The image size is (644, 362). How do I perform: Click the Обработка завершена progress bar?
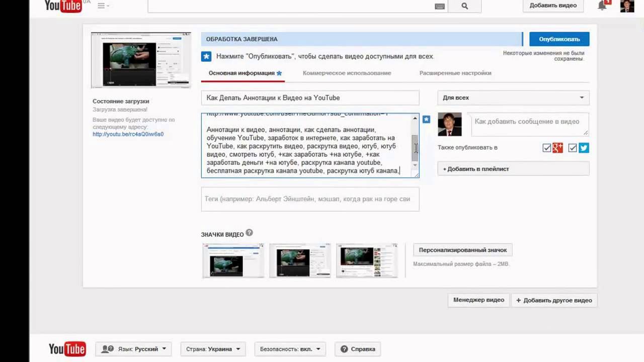click(362, 39)
